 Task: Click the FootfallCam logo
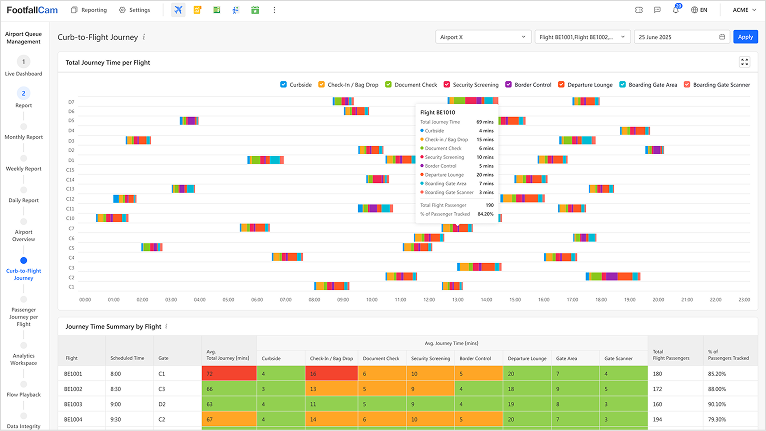click(x=32, y=10)
